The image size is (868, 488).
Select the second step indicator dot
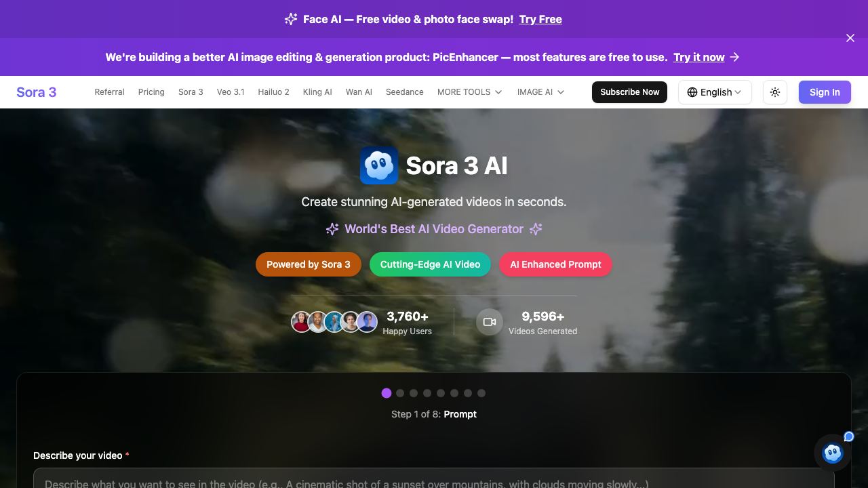pos(400,393)
